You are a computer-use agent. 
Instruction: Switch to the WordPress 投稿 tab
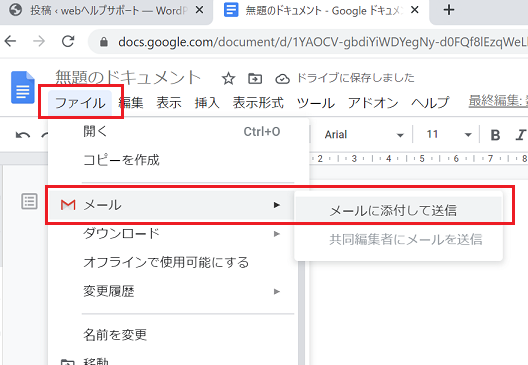pyautogui.click(x=106, y=11)
